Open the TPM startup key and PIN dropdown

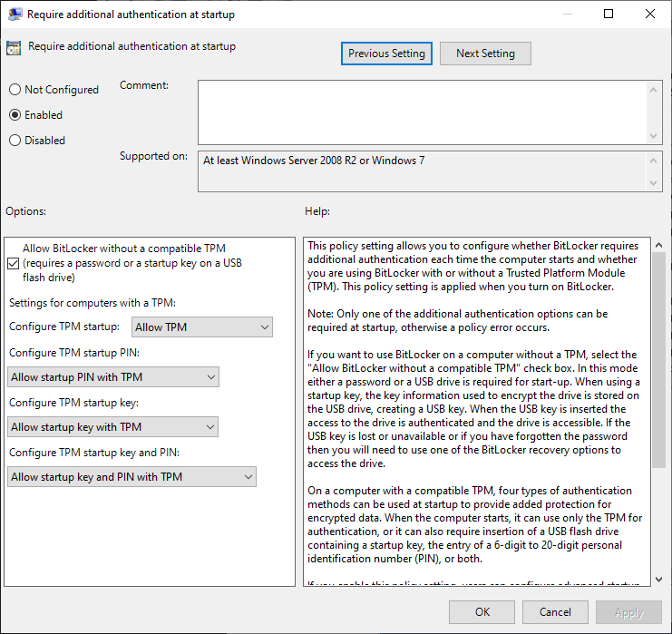click(x=131, y=477)
